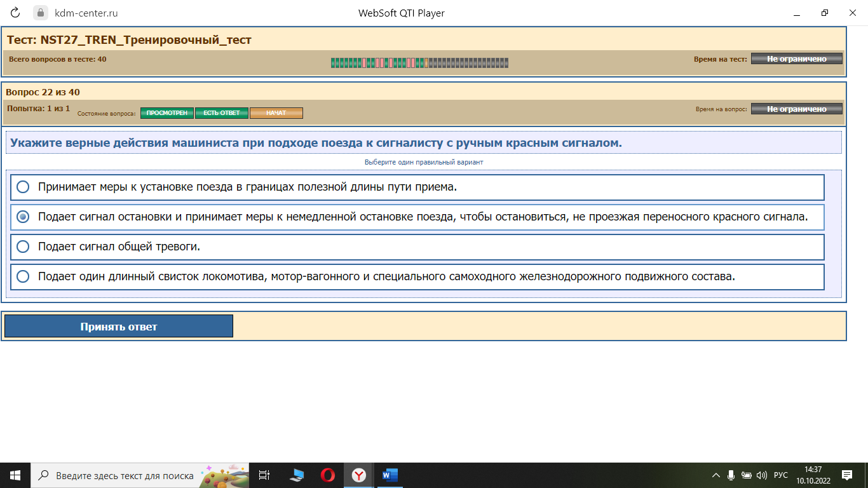Click the hint Выберите один правильный вариант
Image resolution: width=868 pixels, height=488 pixels.
point(424,162)
